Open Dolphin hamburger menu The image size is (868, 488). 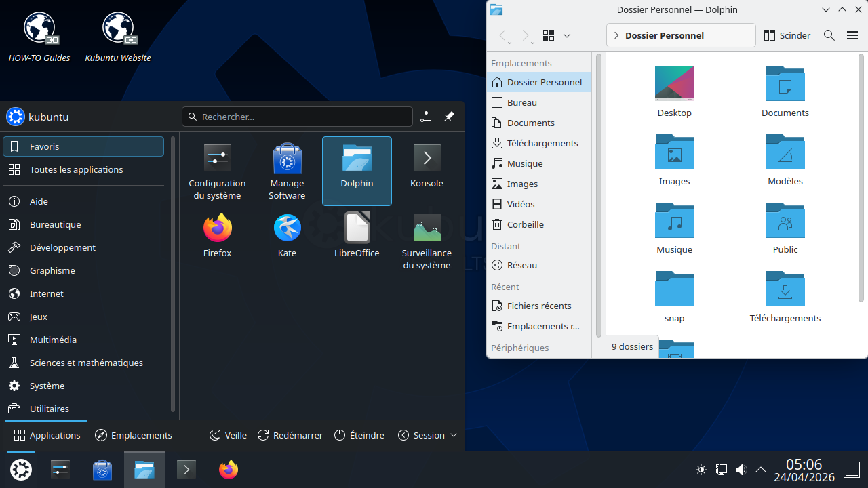coord(852,35)
